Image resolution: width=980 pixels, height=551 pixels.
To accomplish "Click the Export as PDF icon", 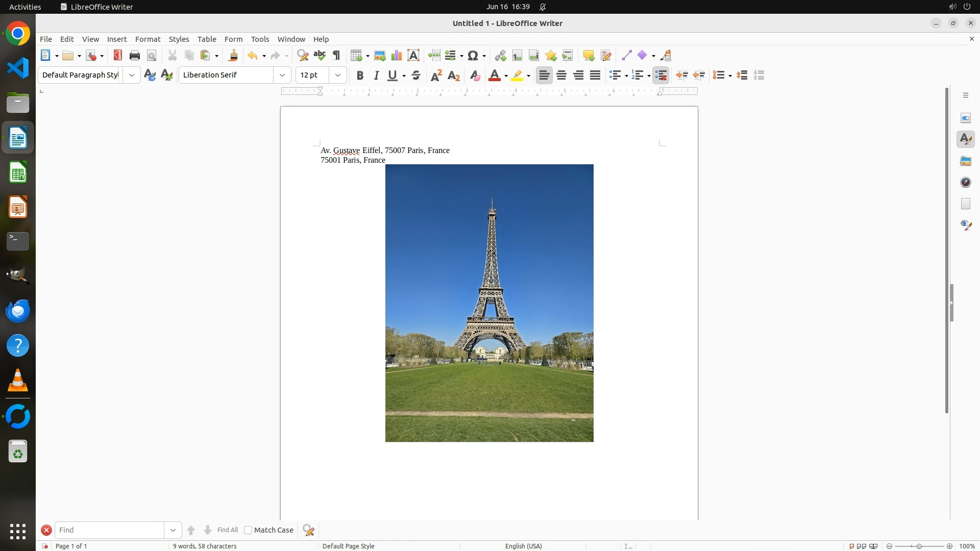I will point(118,56).
